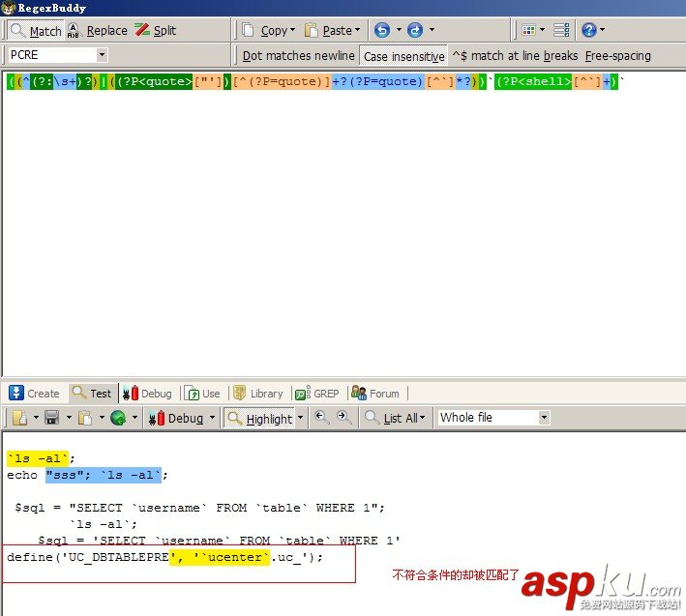This screenshot has width=686, height=616.
Task: Open the PCRE flavor combo box
Action: coord(58,55)
